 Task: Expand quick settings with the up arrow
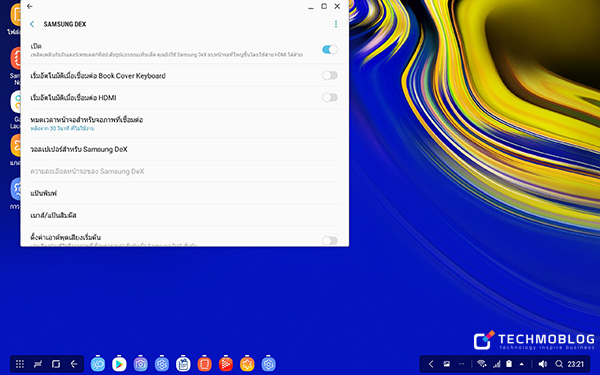pyautogui.click(x=522, y=364)
